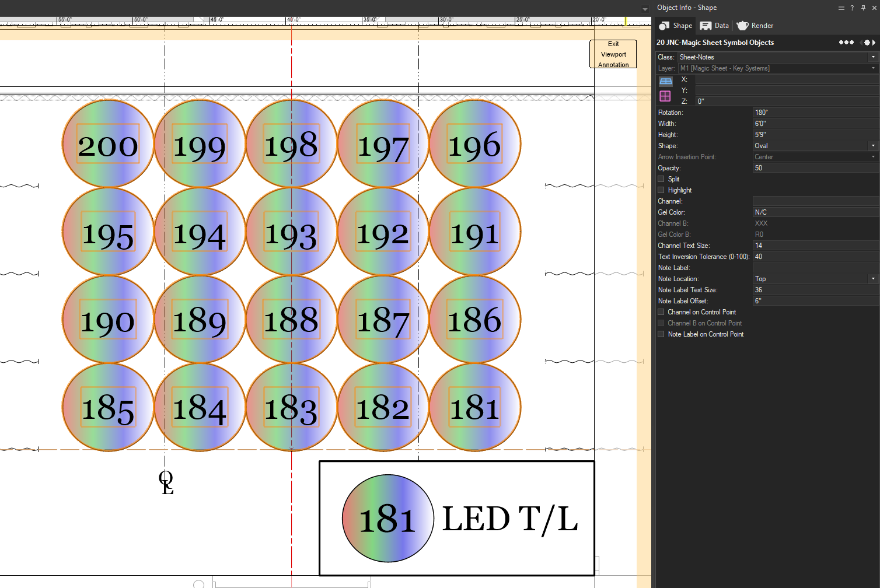The height and width of the screenshot is (588, 880).
Task: Click the help question mark icon
Action: 852,8
